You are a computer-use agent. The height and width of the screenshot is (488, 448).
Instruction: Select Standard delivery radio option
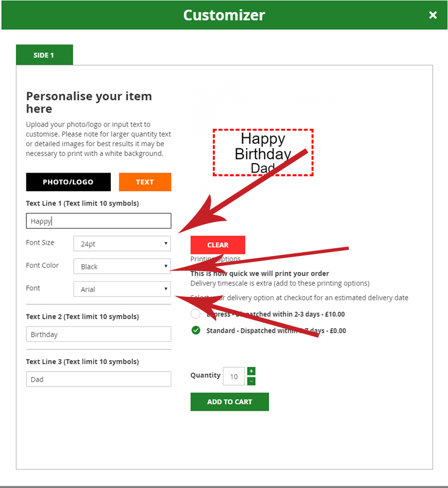pos(195,331)
